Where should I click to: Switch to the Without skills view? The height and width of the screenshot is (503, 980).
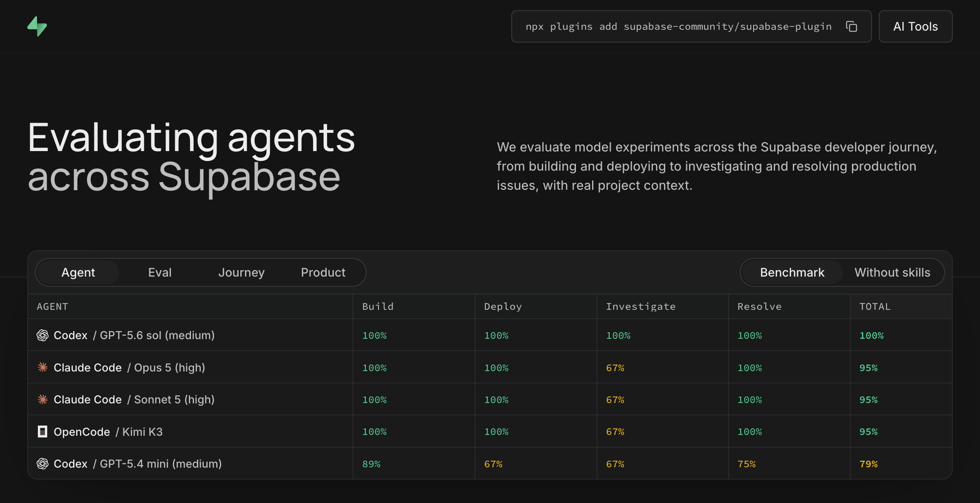click(892, 272)
